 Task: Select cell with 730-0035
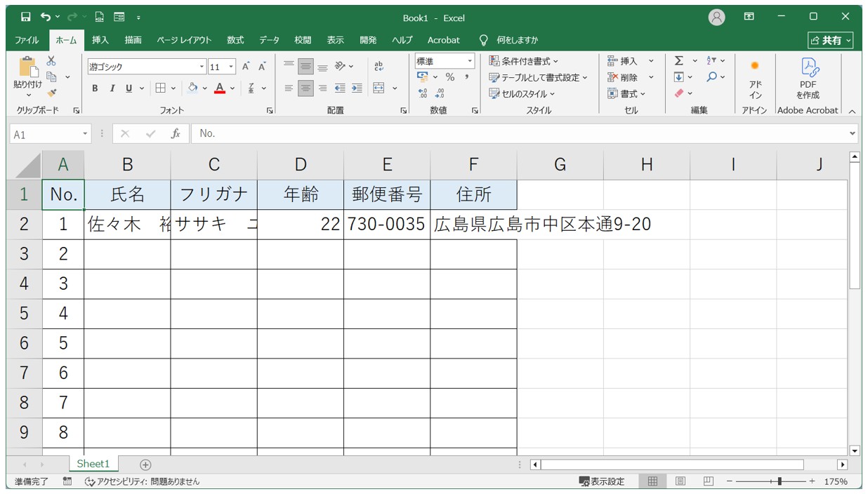387,225
